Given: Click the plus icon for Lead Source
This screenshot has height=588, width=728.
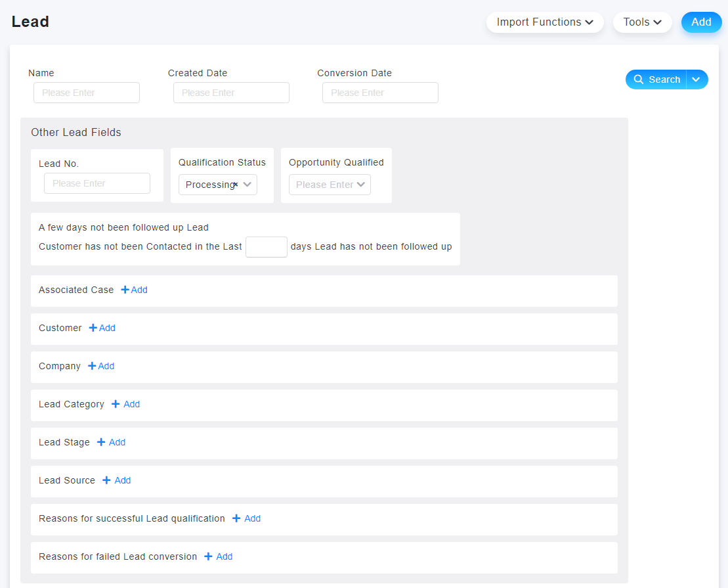Looking at the screenshot, I should tap(106, 480).
